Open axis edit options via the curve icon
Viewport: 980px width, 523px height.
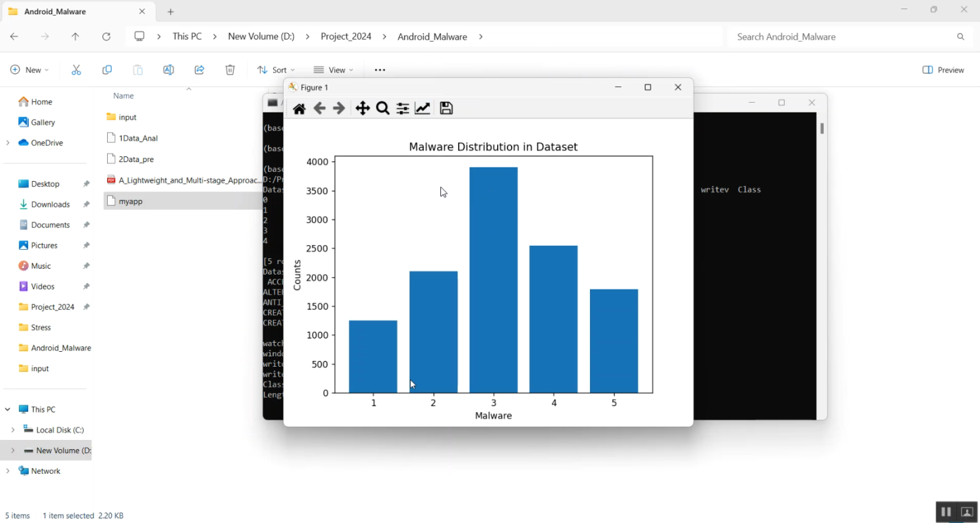coord(423,108)
